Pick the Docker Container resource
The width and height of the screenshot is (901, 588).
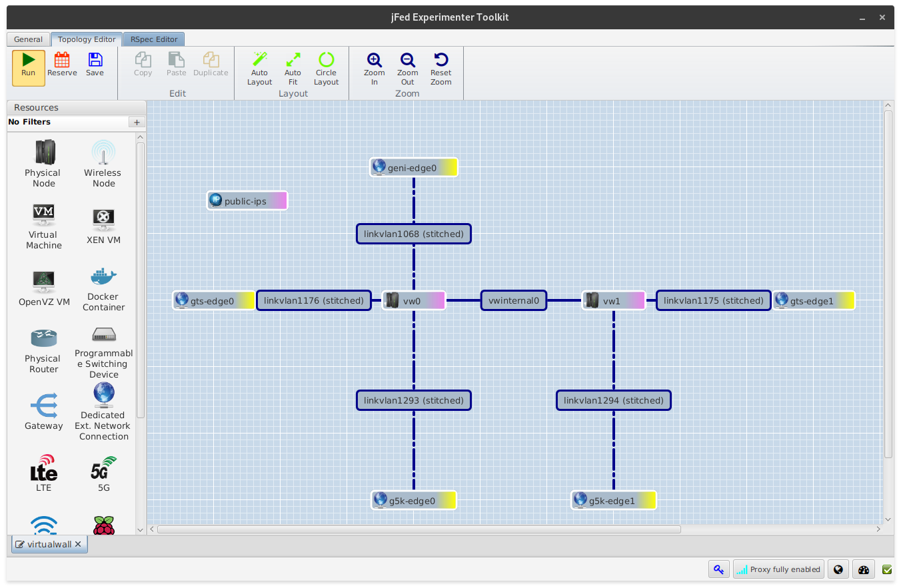coord(103,289)
